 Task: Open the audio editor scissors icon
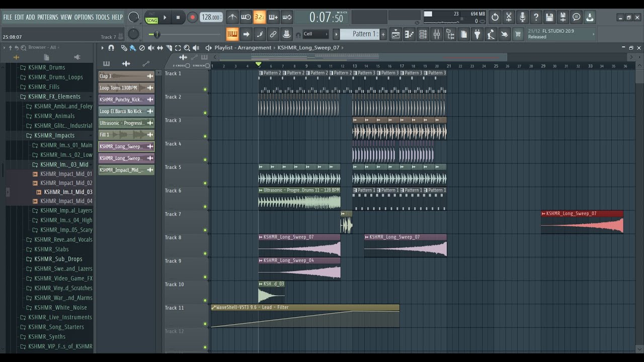(509, 17)
